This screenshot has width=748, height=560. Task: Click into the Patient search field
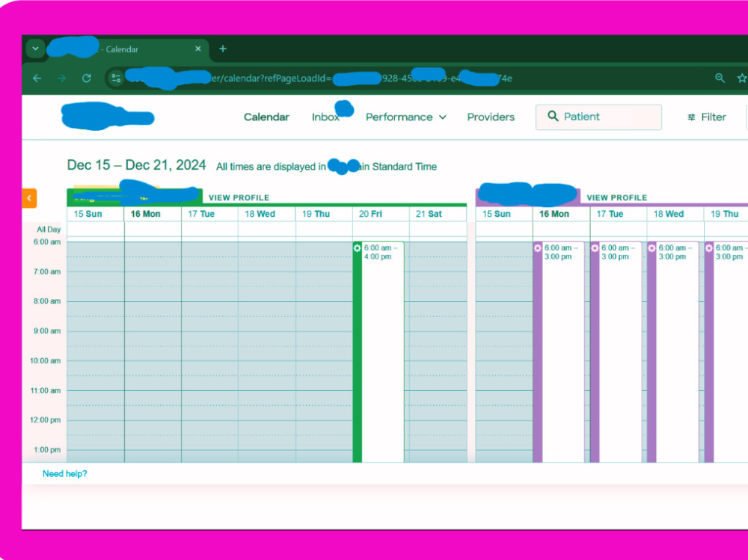pyautogui.click(x=598, y=117)
